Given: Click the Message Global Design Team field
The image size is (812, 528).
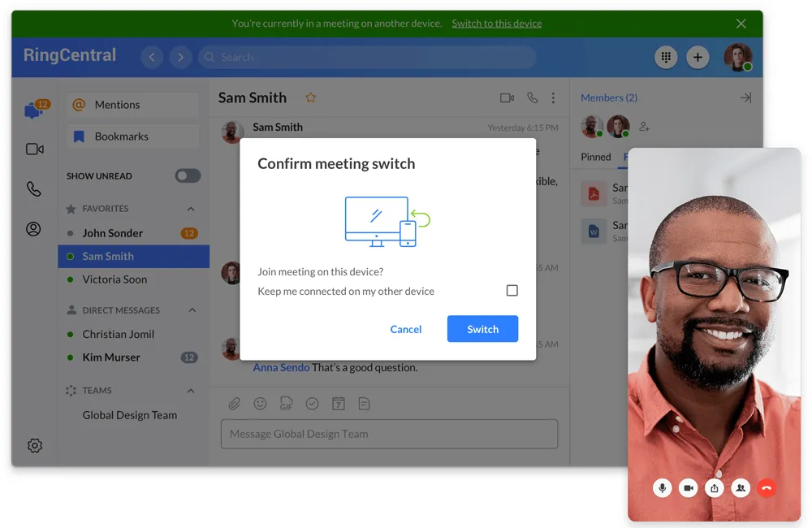Looking at the screenshot, I should coord(389,434).
